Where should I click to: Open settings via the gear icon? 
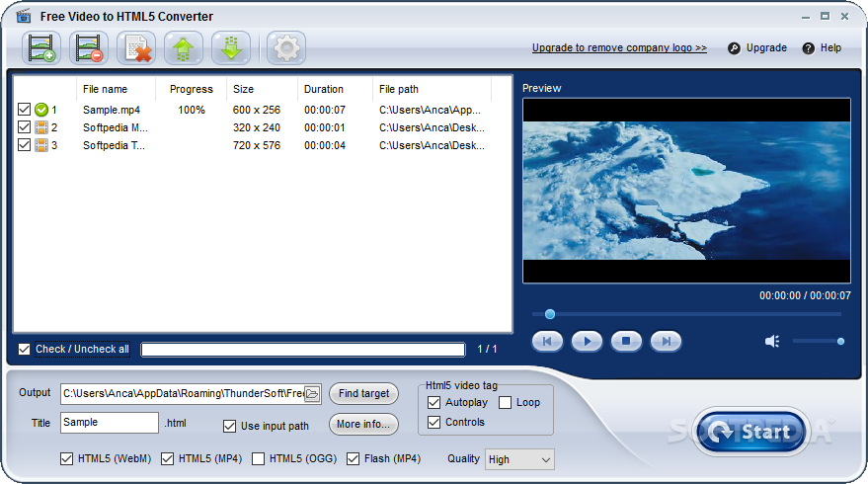coord(286,48)
